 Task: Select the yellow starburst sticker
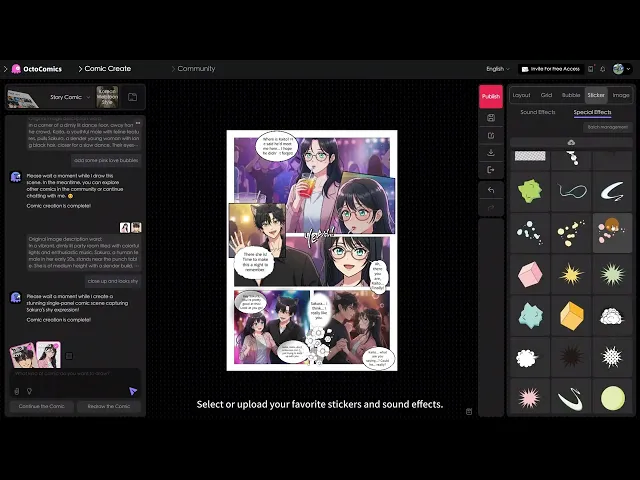pyautogui.click(x=571, y=274)
